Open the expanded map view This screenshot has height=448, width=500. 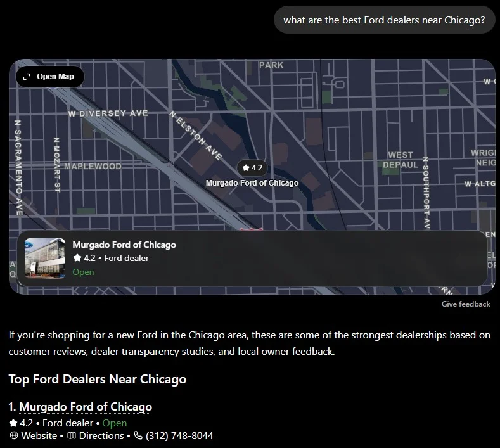(50, 77)
